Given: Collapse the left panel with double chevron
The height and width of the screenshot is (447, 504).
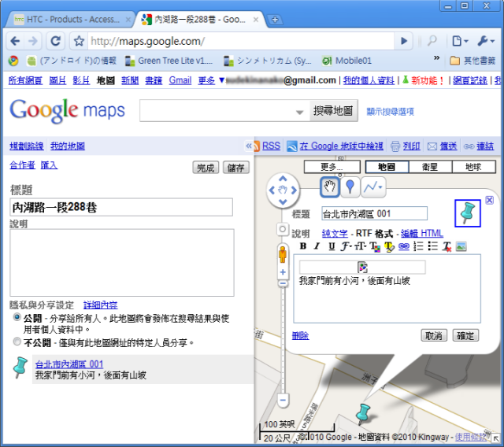Looking at the screenshot, I should coord(249,146).
